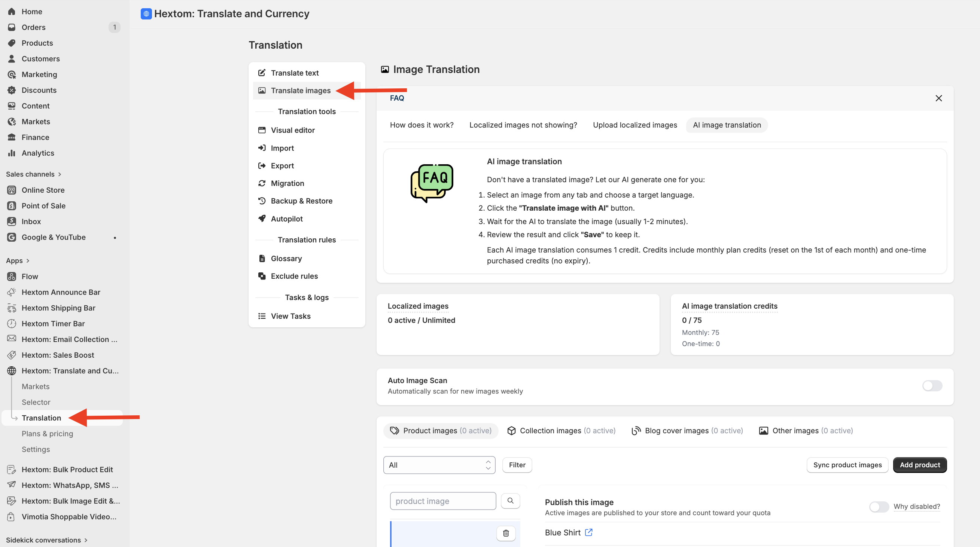The width and height of the screenshot is (980, 547).
Task: Toggle the Publish this image switch
Action: (x=879, y=506)
